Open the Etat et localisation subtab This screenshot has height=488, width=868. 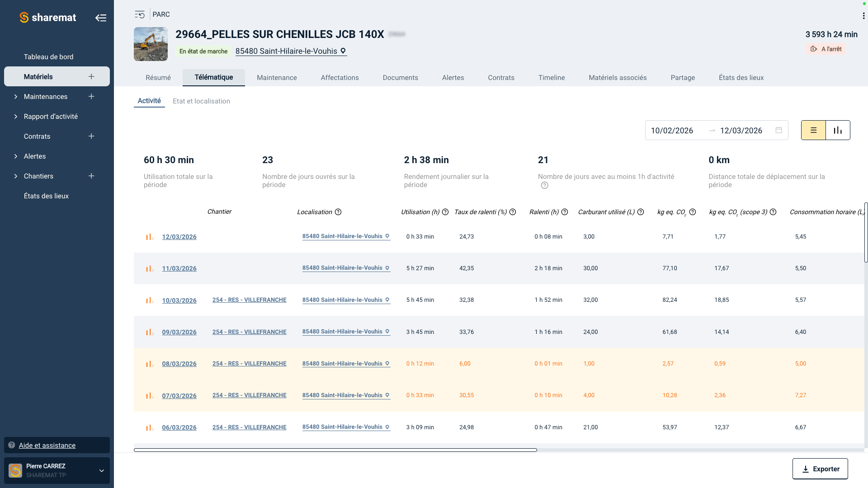201,101
